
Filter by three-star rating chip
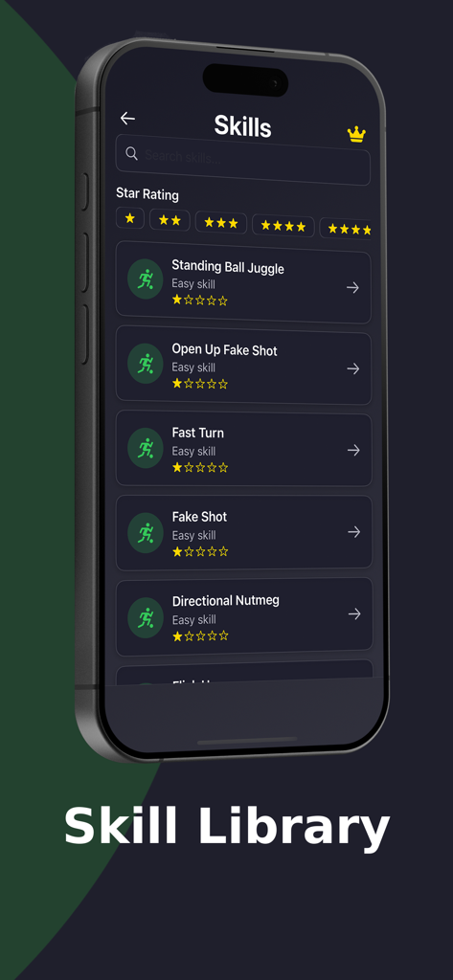pyautogui.click(x=221, y=222)
